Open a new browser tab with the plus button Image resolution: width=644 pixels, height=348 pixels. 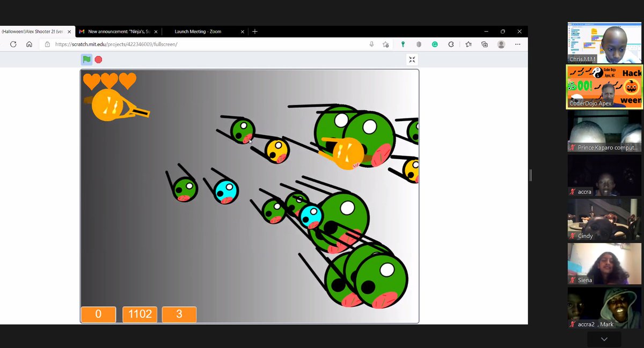(x=254, y=31)
